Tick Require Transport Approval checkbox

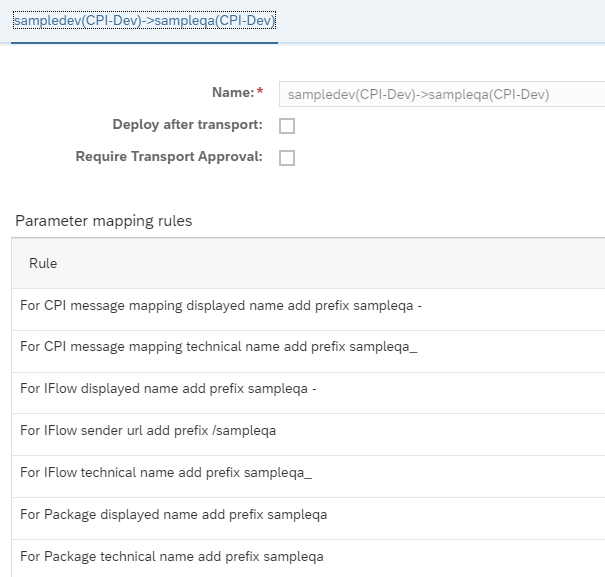pos(287,158)
